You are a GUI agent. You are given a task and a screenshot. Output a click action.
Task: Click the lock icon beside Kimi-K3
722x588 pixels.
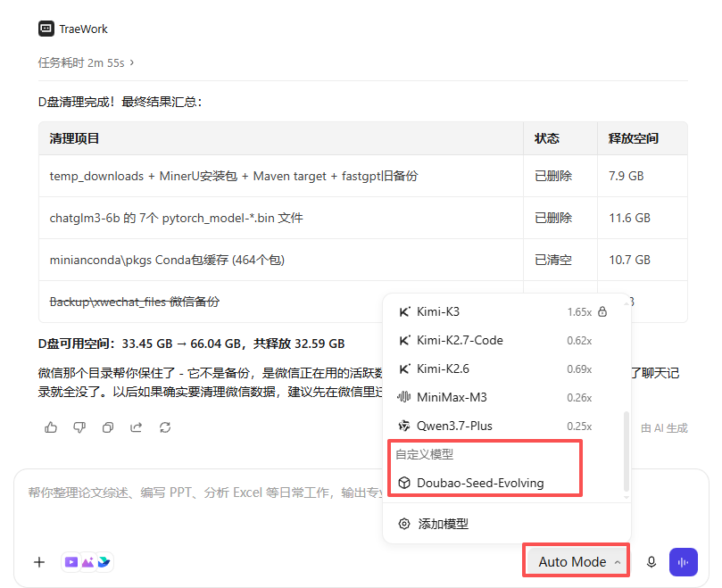[602, 311]
